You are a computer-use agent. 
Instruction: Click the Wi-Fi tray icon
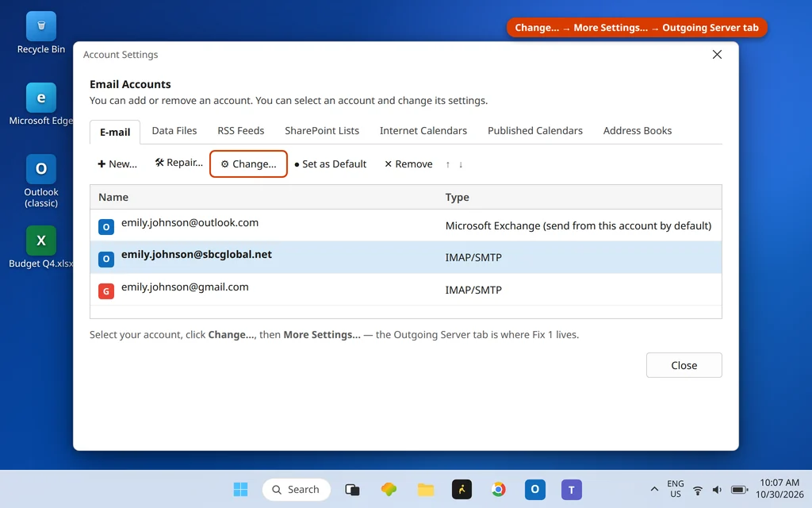pyautogui.click(x=698, y=490)
